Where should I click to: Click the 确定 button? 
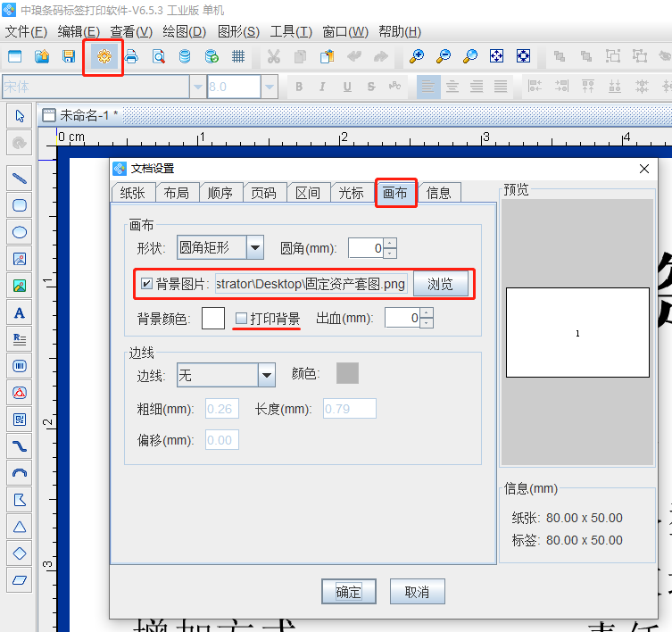348,592
